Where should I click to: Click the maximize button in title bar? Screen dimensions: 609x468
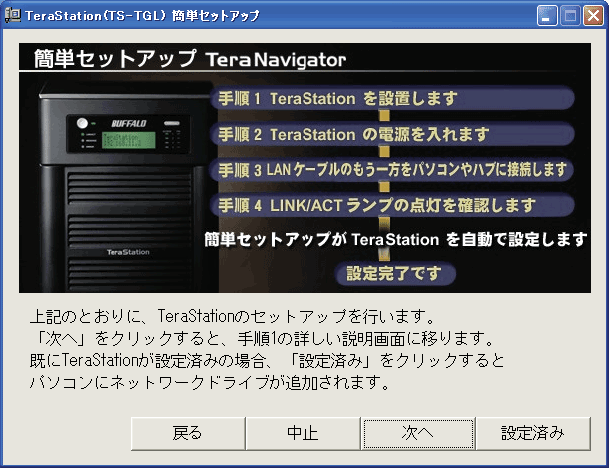[570, 16]
